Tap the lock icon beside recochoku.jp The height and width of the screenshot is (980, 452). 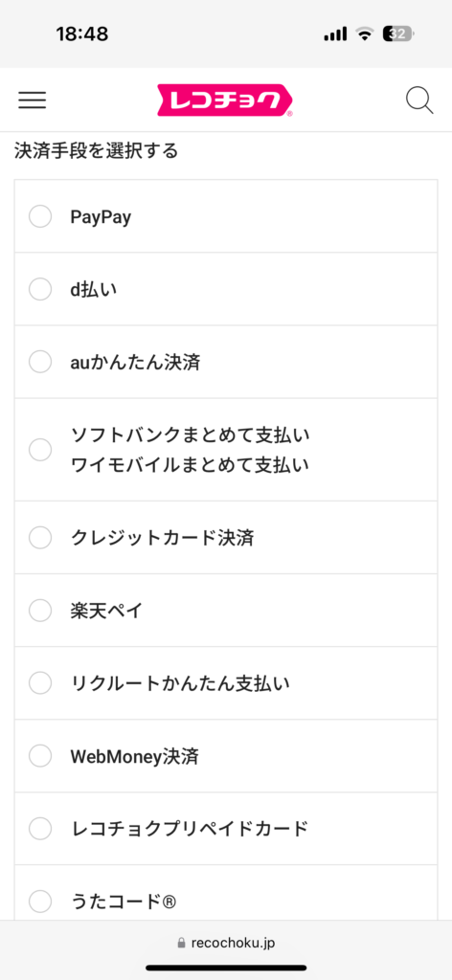tap(182, 943)
